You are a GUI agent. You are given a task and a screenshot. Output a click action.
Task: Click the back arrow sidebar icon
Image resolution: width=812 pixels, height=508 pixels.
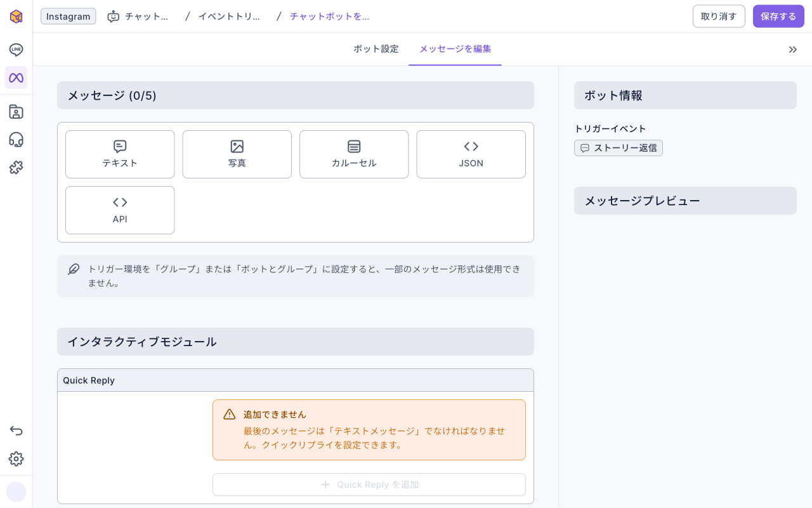tap(16, 431)
